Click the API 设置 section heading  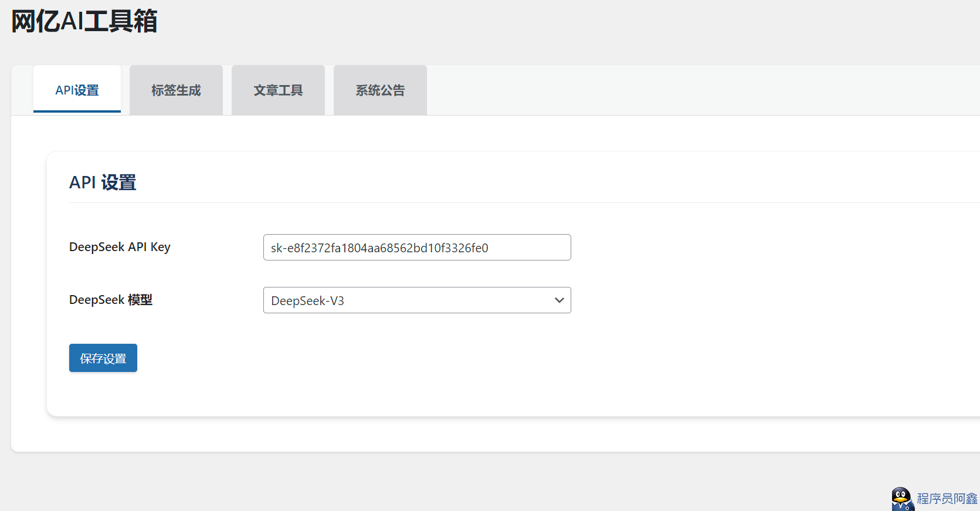point(103,182)
